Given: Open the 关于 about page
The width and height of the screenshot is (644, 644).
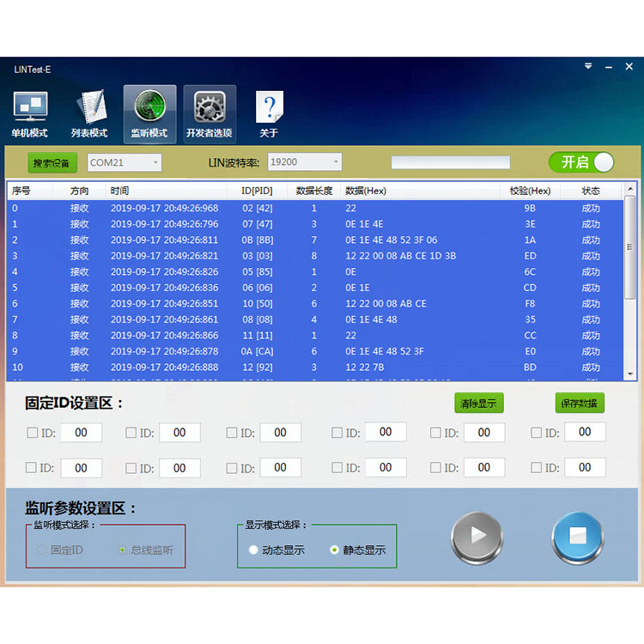Looking at the screenshot, I should [269, 114].
